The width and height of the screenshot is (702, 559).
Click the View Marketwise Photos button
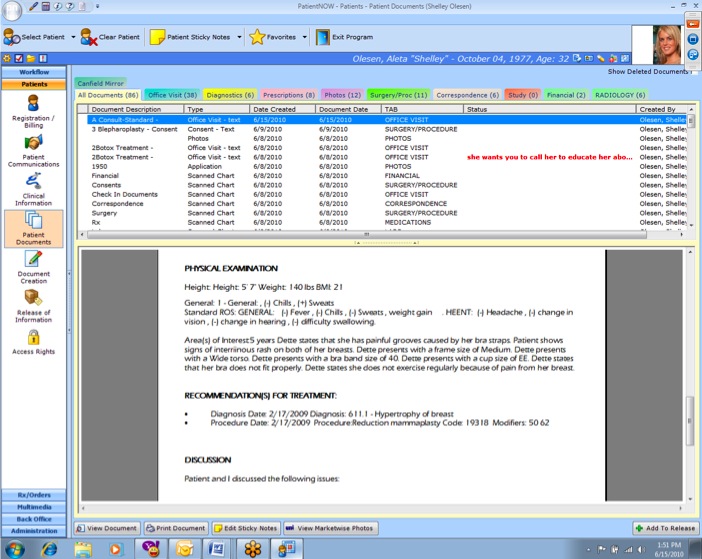click(330, 528)
